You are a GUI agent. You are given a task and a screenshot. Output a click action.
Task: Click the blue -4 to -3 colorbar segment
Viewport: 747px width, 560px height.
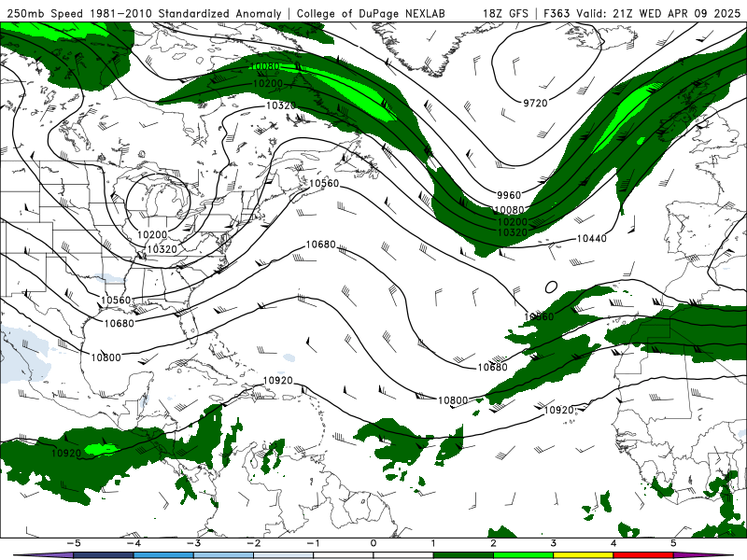pyautogui.click(x=163, y=555)
